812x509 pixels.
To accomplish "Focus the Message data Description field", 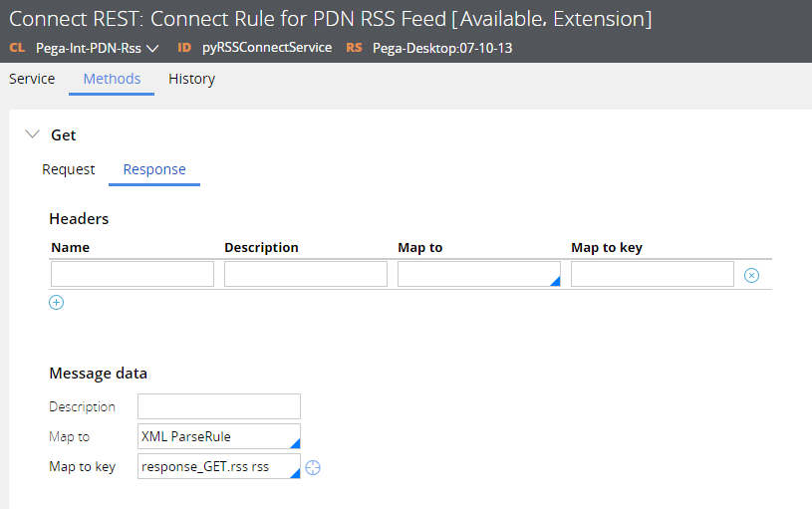I will pos(219,406).
